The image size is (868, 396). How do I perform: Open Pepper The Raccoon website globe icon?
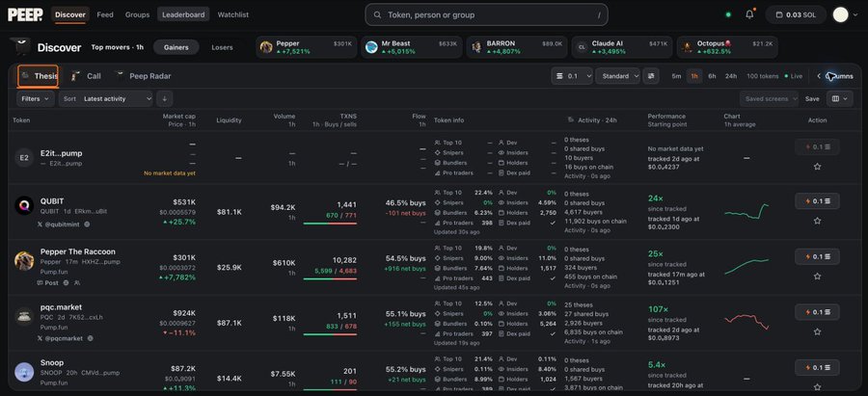(x=66, y=282)
